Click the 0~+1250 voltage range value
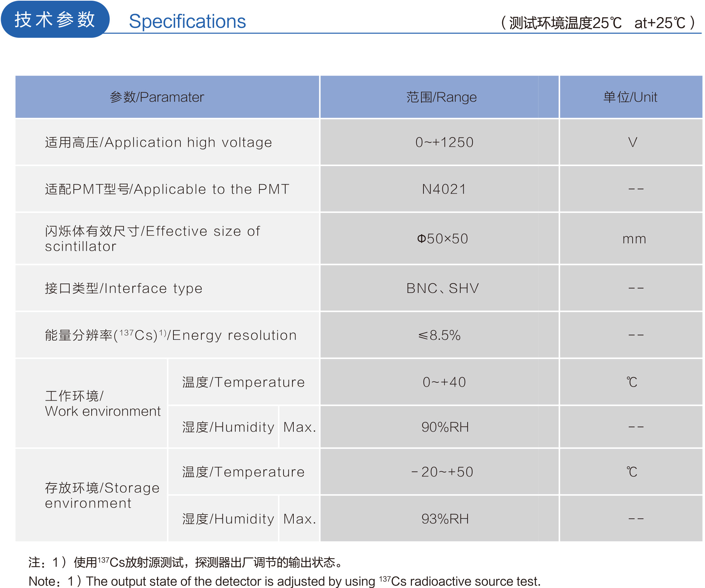Image resolution: width=705 pixels, height=588 pixels. pos(444,142)
